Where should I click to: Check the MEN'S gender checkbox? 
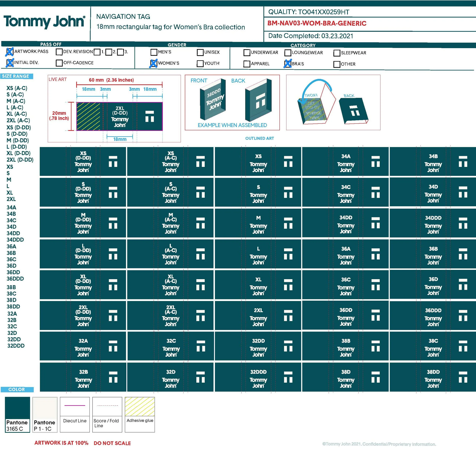[154, 52]
